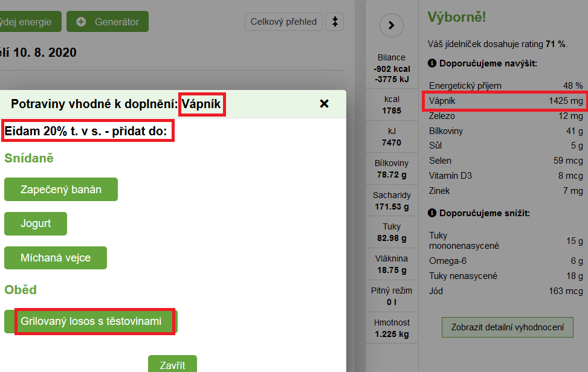588x372 pixels.
Task: Select the Vitamín D3 recommendation row
Action: coord(506,176)
